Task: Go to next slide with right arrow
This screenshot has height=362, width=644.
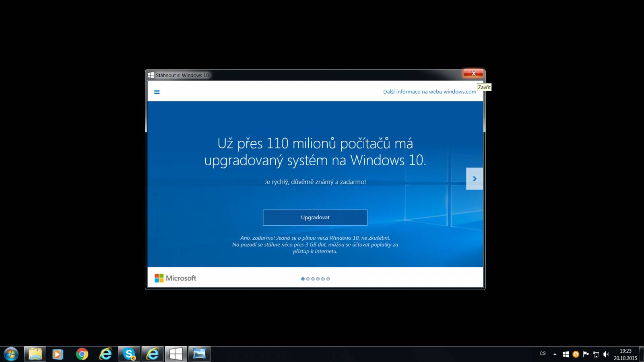Action: pyautogui.click(x=475, y=179)
